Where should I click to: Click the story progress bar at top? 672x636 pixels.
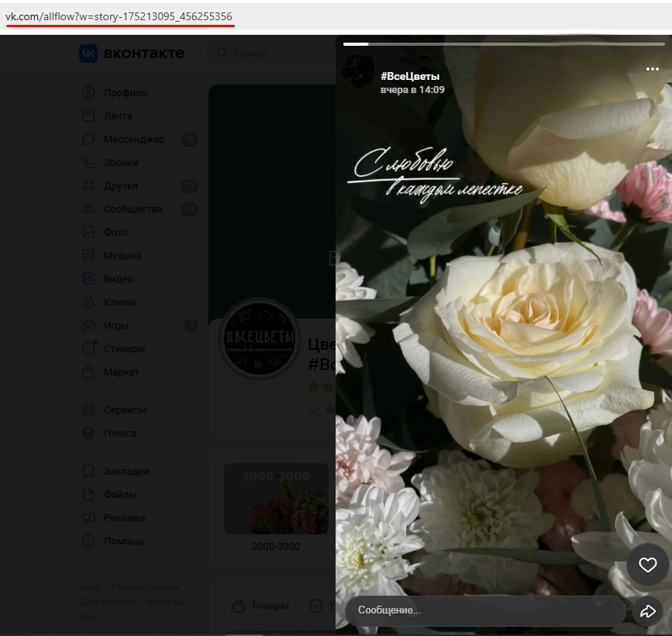504,44
